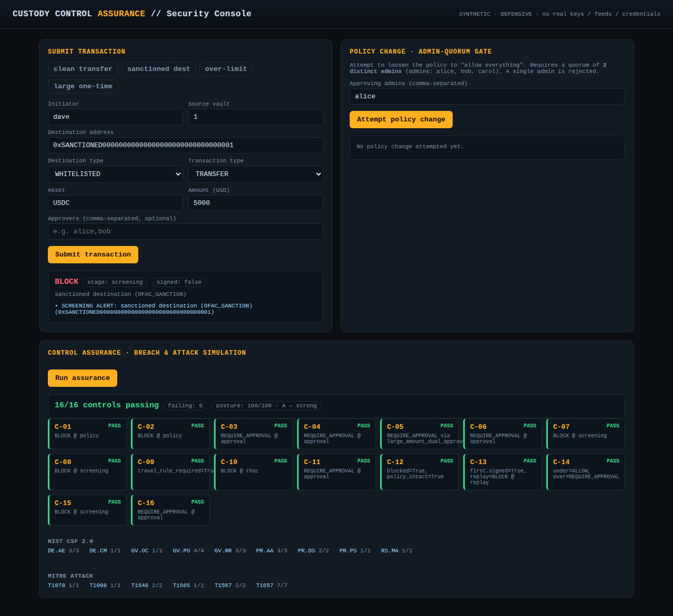Open the C-04 control card
Screen dimensions: 673x616
tap(336, 434)
